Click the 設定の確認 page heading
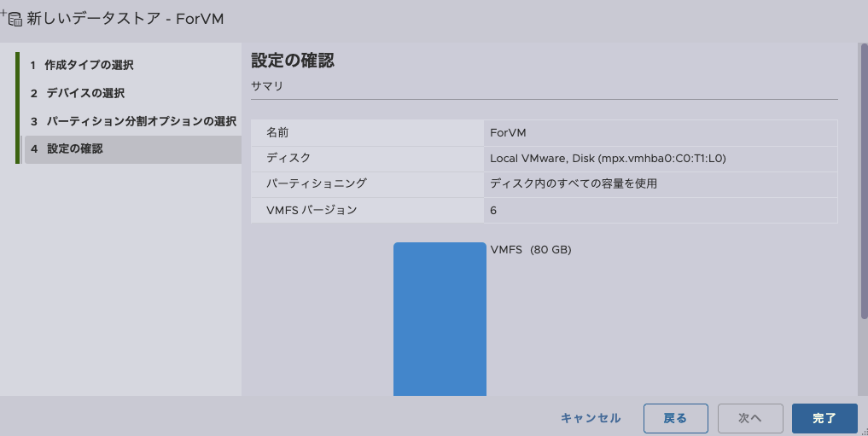Screen dimensions: 868x436 click(293, 61)
